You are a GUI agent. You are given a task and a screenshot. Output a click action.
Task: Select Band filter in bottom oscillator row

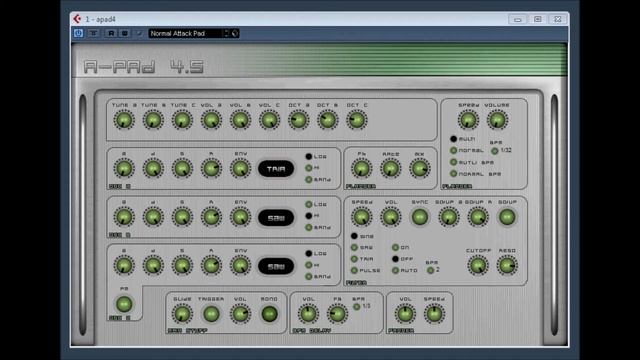coord(309,276)
